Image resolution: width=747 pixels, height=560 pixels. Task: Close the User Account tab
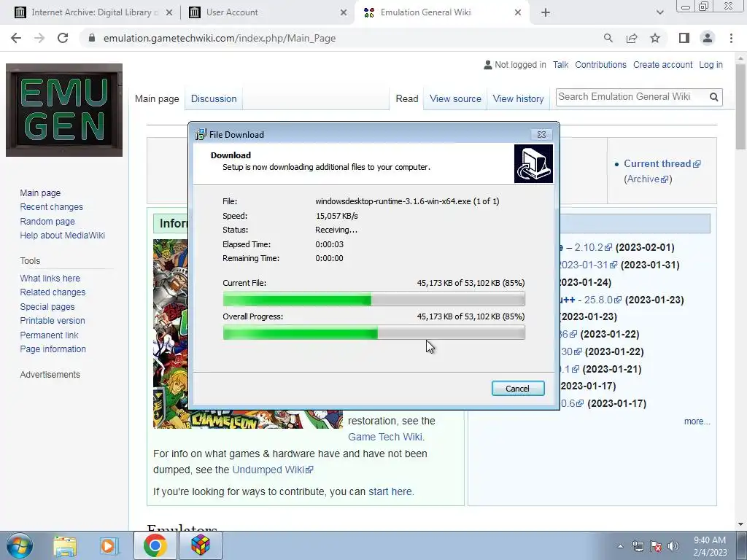[x=344, y=13]
